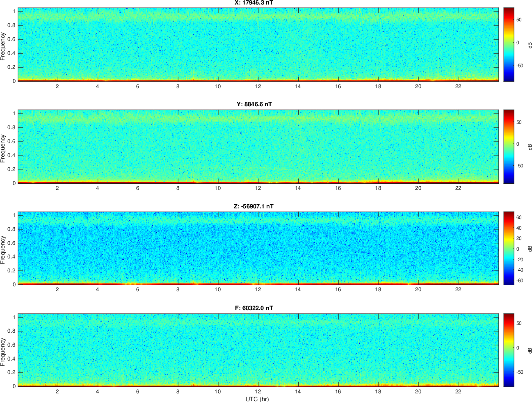Click the F panel Frequency axis label
This screenshot has height=402, width=532.
coord(3,352)
